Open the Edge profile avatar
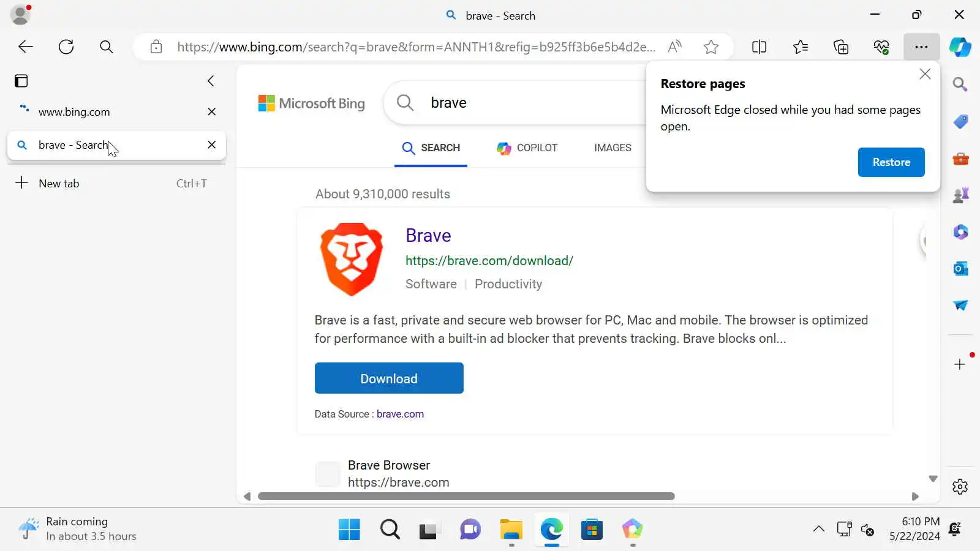This screenshot has height=551, width=980. (x=20, y=15)
